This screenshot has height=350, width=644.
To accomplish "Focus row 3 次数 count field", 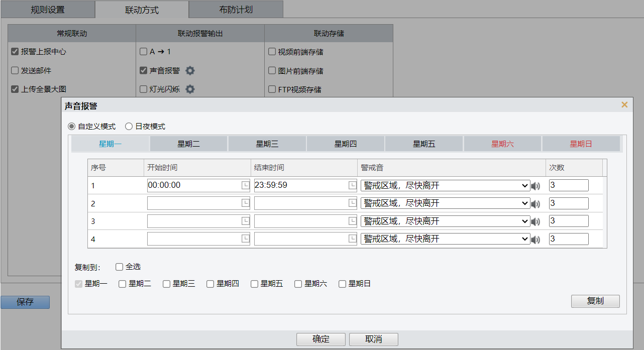I will pos(569,221).
